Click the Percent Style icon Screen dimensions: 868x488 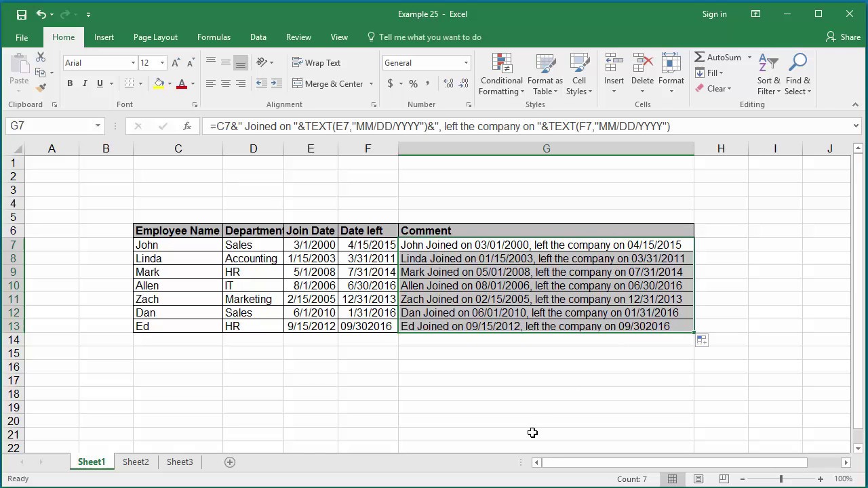[412, 83]
